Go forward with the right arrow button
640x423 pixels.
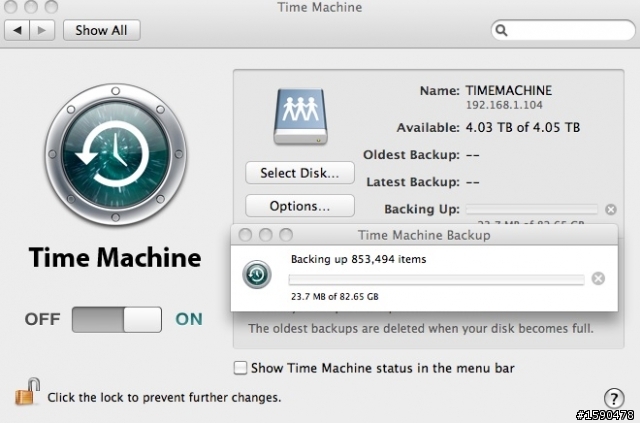point(42,30)
